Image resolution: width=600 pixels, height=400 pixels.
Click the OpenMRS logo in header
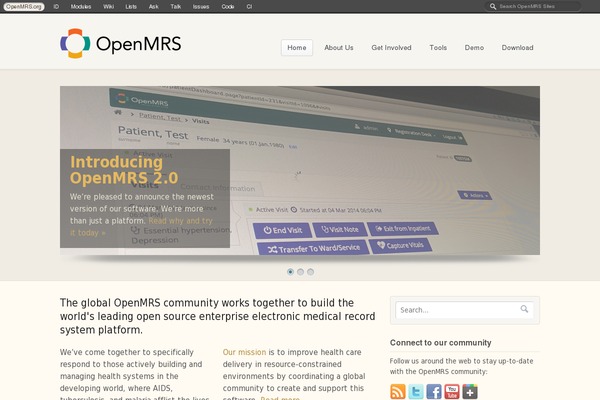(x=121, y=43)
